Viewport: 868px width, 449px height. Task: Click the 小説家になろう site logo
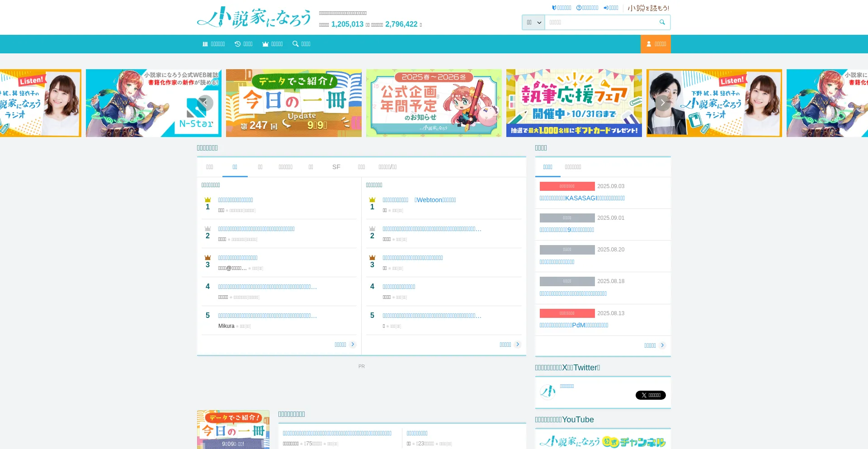click(x=254, y=17)
